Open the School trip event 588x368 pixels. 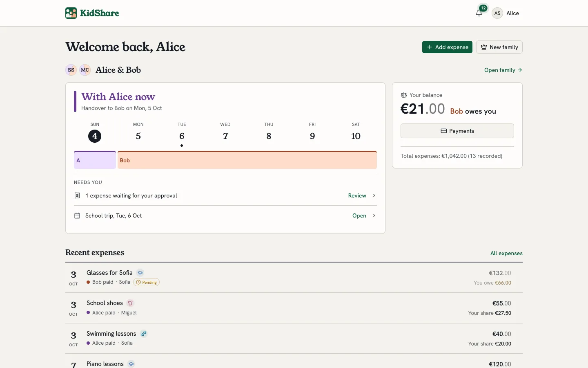(x=359, y=215)
